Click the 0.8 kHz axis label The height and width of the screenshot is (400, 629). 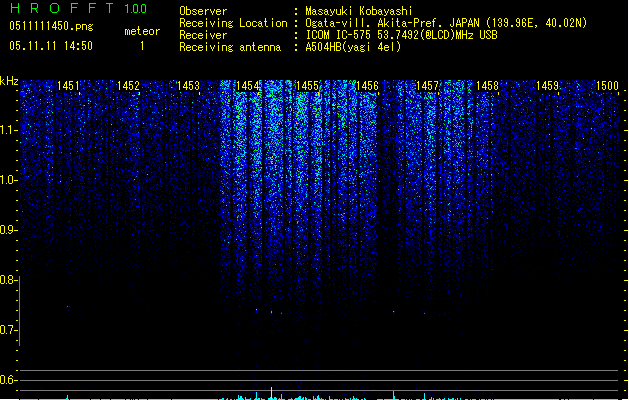[x=8, y=280]
